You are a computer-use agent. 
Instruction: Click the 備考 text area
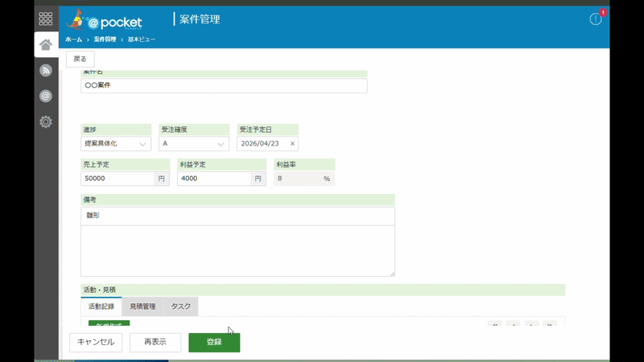pos(237,242)
